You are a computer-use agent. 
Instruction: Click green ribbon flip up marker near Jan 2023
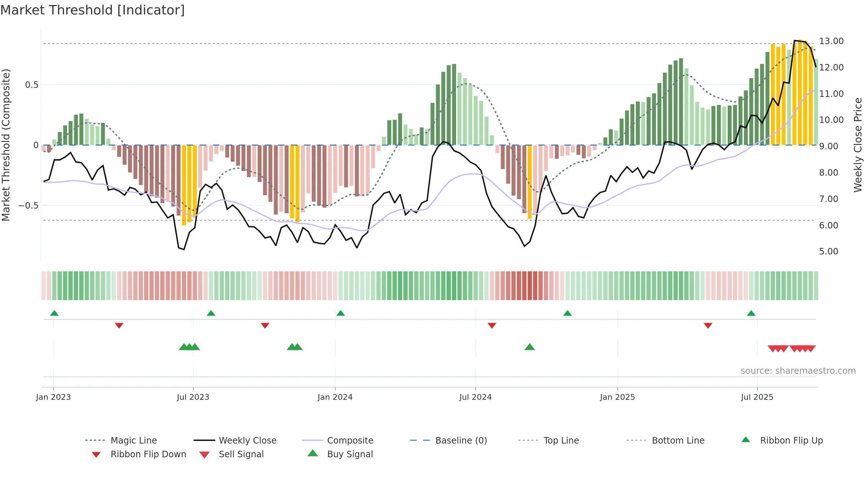[54, 313]
